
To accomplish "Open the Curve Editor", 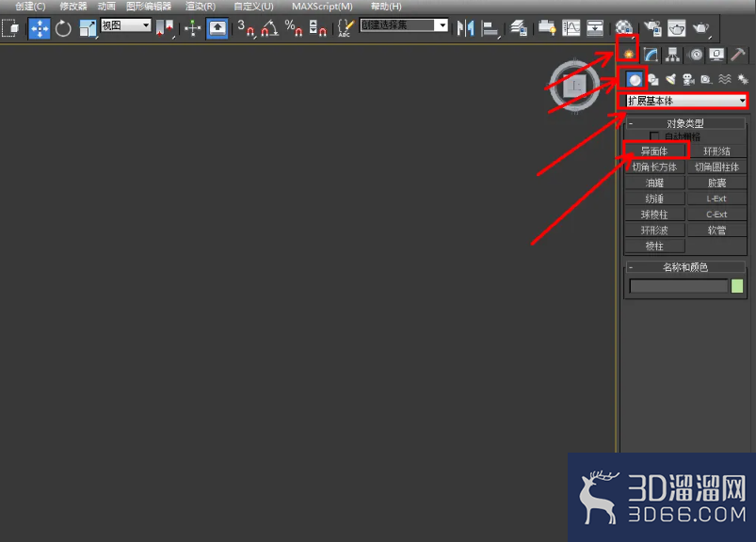I will click(571, 28).
